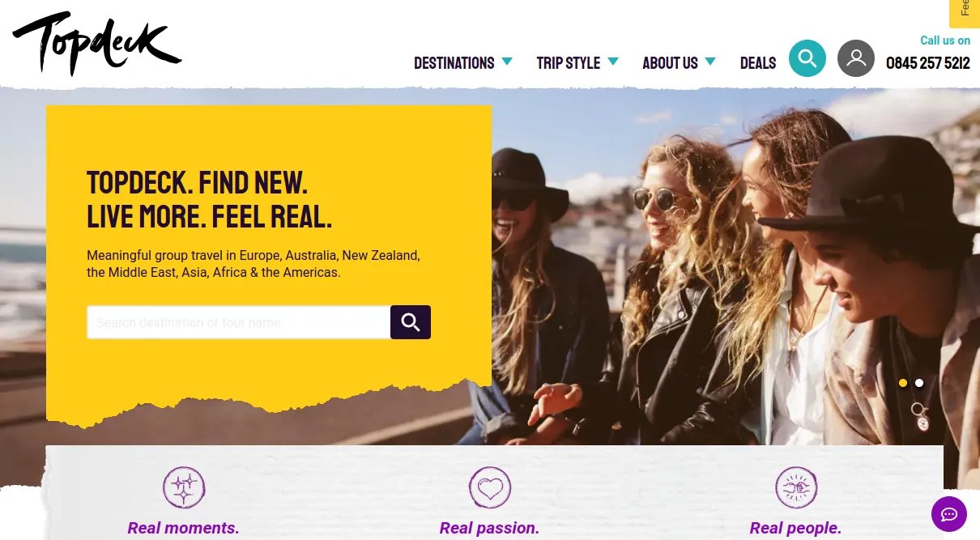Image resolution: width=980 pixels, height=540 pixels.
Task: Open the purple chat bubble icon
Action: click(948, 513)
